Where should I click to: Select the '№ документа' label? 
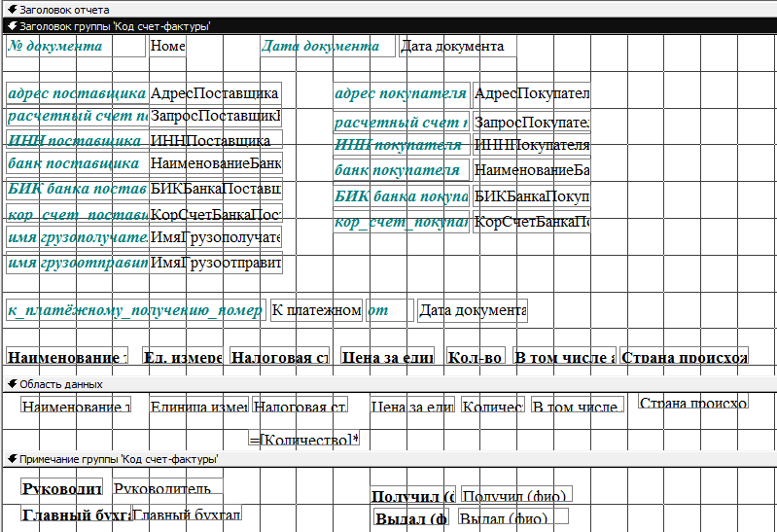pos(76,46)
